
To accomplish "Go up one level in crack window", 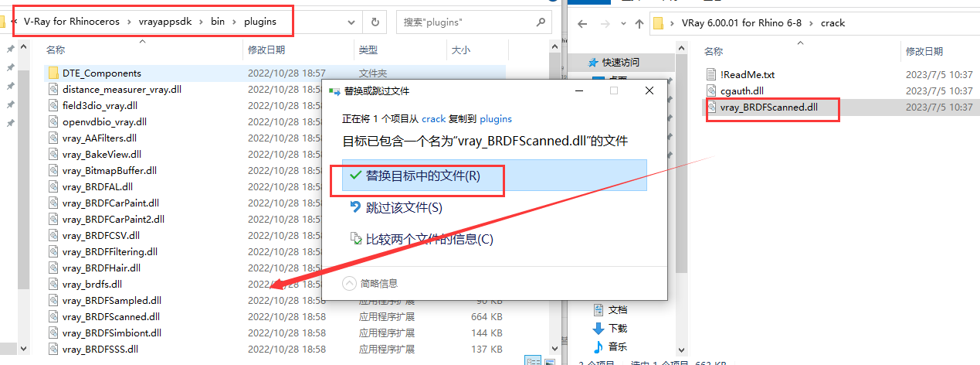I will click(639, 23).
